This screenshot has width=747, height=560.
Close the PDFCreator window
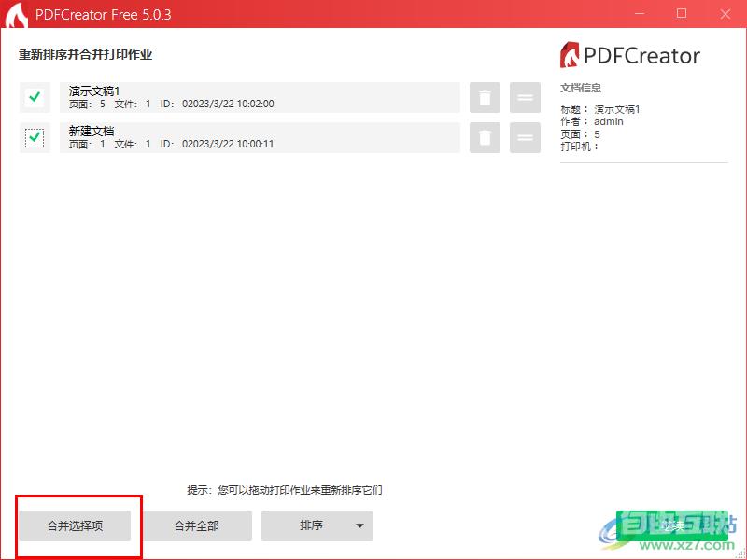[x=726, y=14]
